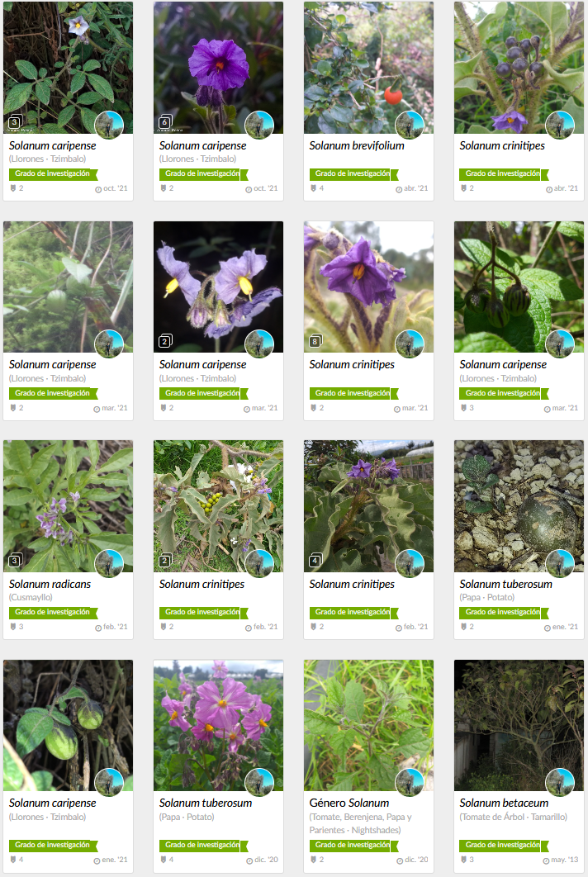Viewport: 588px width, 877px height.
Task: Open the Solanum betaceum title link
Action: click(x=504, y=804)
